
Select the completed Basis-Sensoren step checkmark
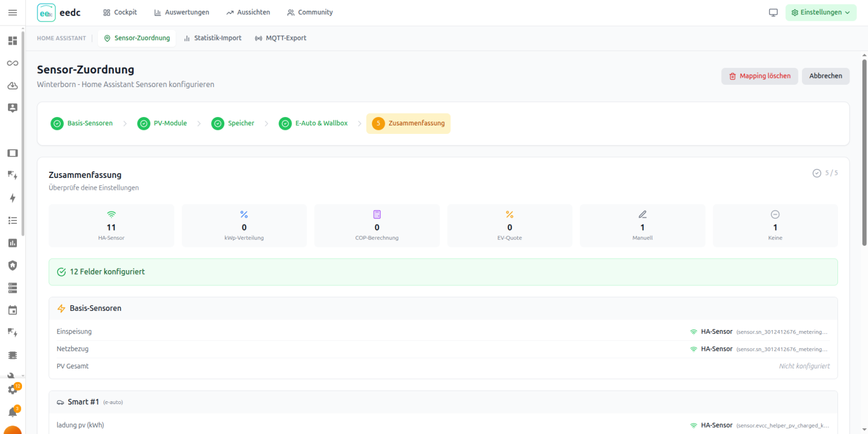[57, 123]
